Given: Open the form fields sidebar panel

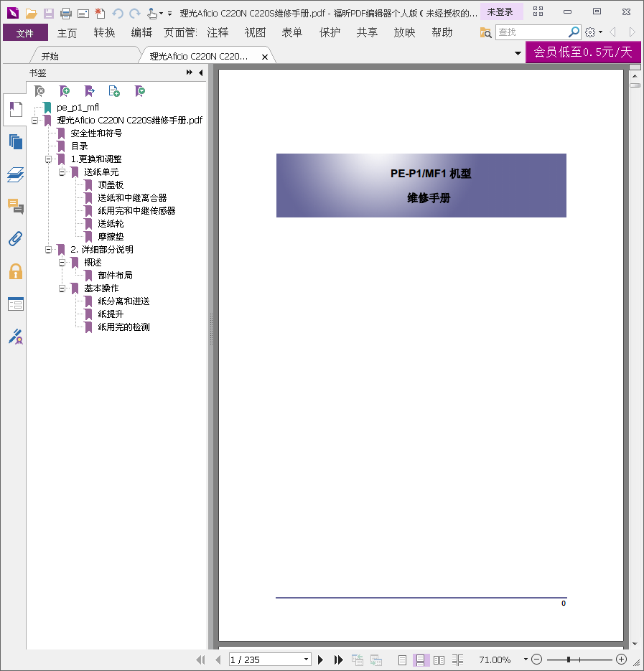Looking at the screenshot, I should click(16, 304).
